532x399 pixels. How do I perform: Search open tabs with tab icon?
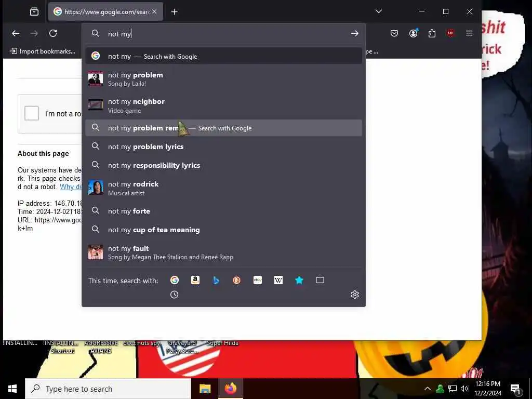pyautogui.click(x=320, y=280)
